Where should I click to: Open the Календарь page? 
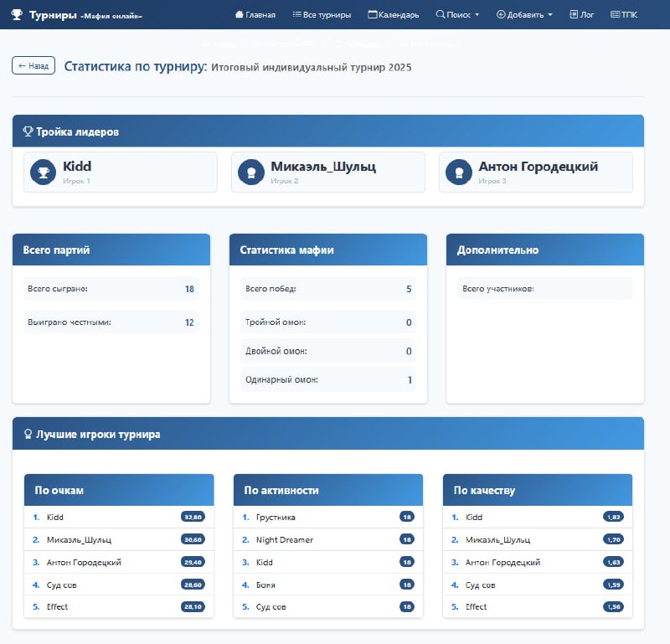pyautogui.click(x=393, y=14)
